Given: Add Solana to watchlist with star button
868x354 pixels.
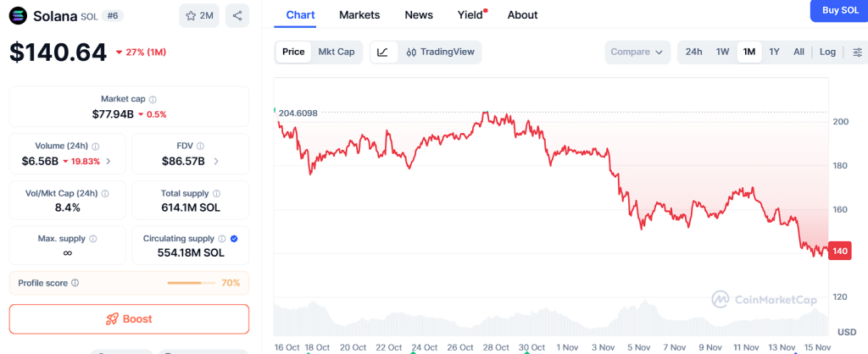Looking at the screenshot, I should point(199,15).
